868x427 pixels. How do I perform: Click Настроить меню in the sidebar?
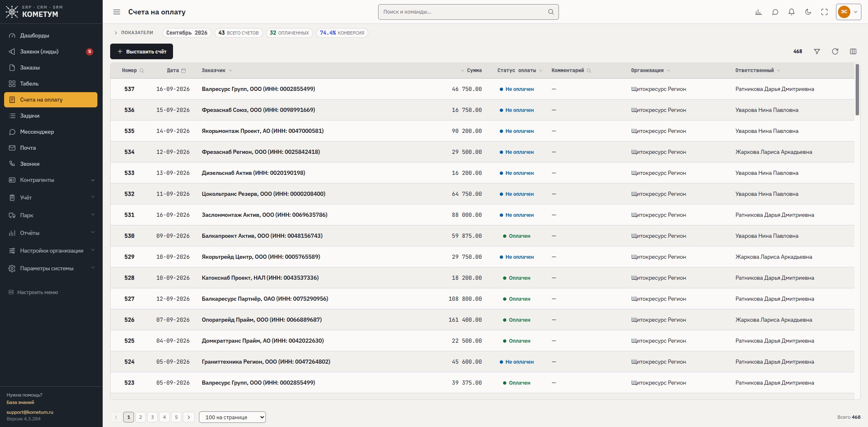click(33, 292)
